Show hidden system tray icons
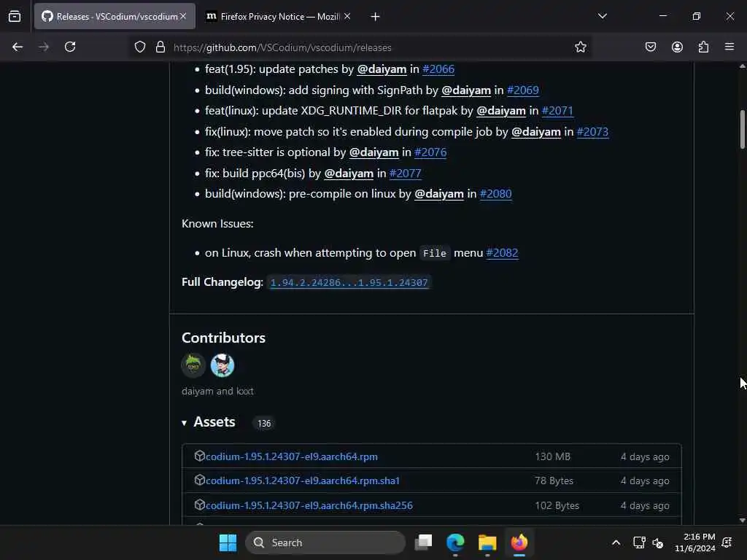 point(616,542)
